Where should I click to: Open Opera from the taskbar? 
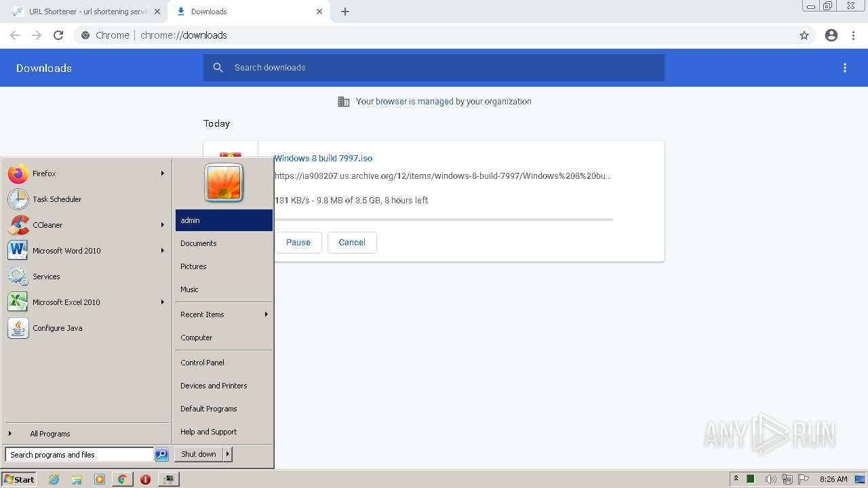(145, 479)
